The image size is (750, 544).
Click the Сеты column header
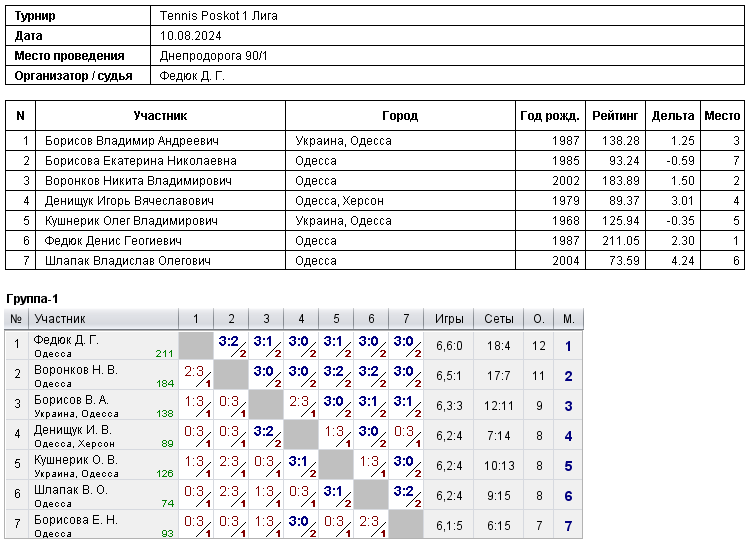click(498, 319)
